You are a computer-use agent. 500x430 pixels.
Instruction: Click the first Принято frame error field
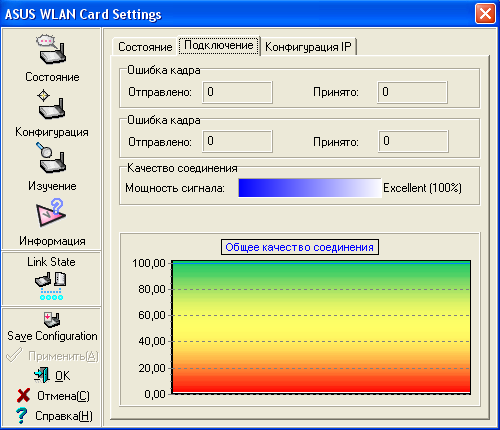[x=412, y=92]
